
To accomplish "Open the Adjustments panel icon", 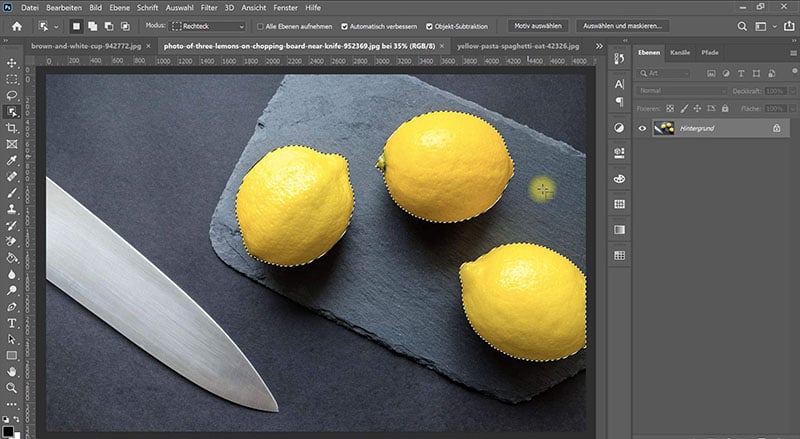I will click(x=619, y=128).
